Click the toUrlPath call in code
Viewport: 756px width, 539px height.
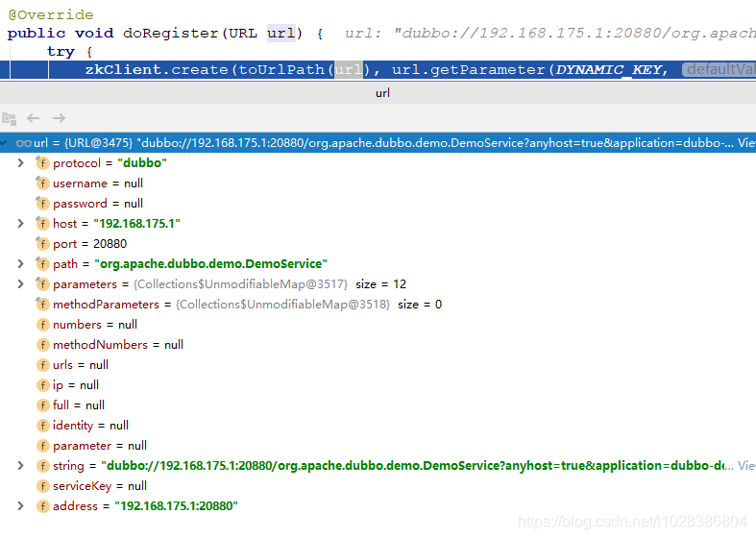(281, 70)
